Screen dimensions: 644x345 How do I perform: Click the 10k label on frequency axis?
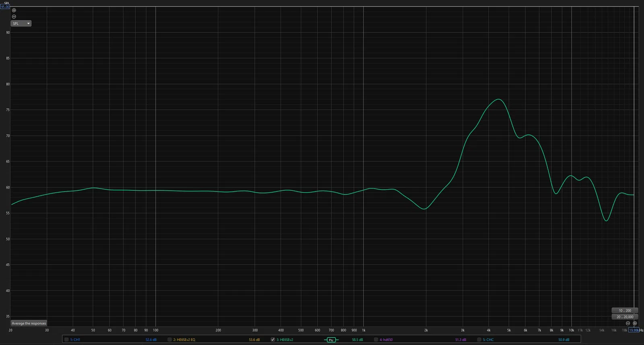pyautogui.click(x=571, y=330)
